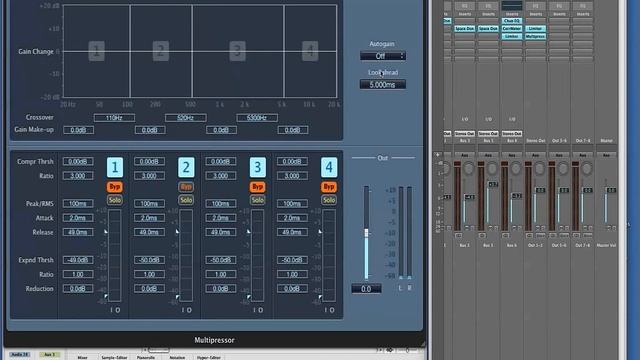Click the pan knob on Bus 6 strip

click(516, 168)
